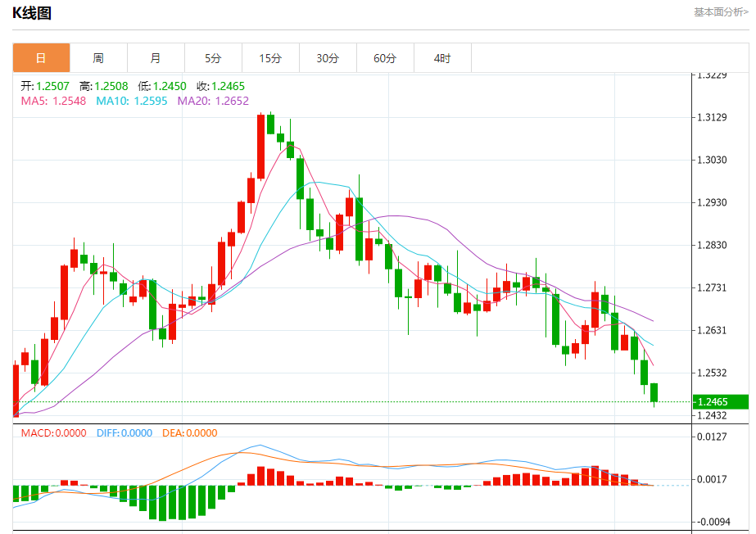Image resolution: width=756 pixels, height=534 pixels.
Task: Switch to the 月 monthly tab
Action: 156,58
